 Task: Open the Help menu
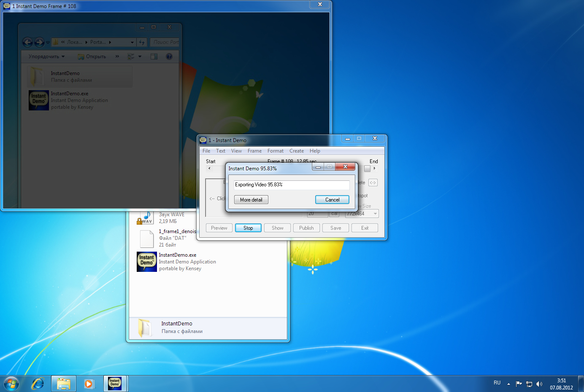[315, 151]
